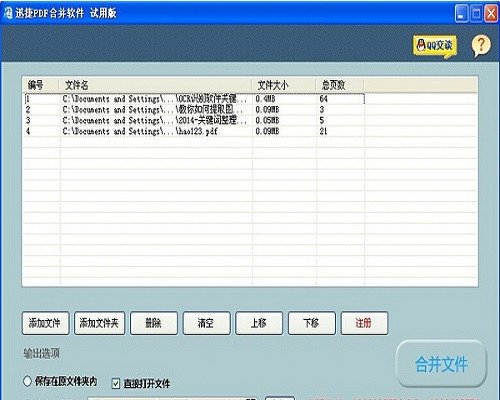Viewport: 500px width, 400px height.
Task: Select the file row 教你如何提取图
Action: click(x=194, y=110)
